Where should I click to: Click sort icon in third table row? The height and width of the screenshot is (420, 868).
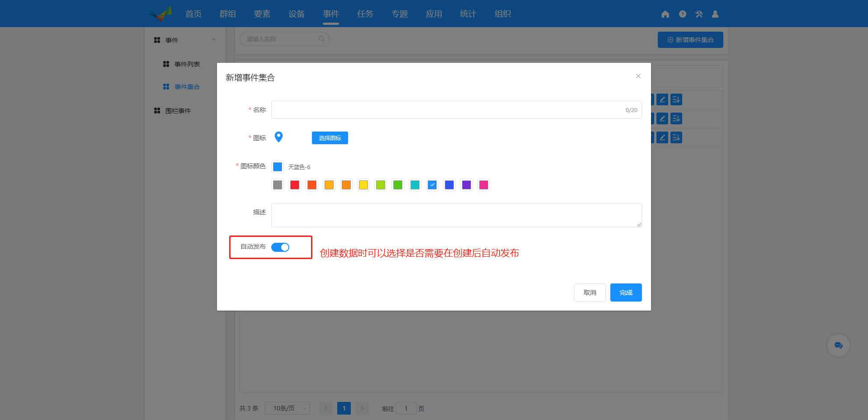tap(676, 137)
